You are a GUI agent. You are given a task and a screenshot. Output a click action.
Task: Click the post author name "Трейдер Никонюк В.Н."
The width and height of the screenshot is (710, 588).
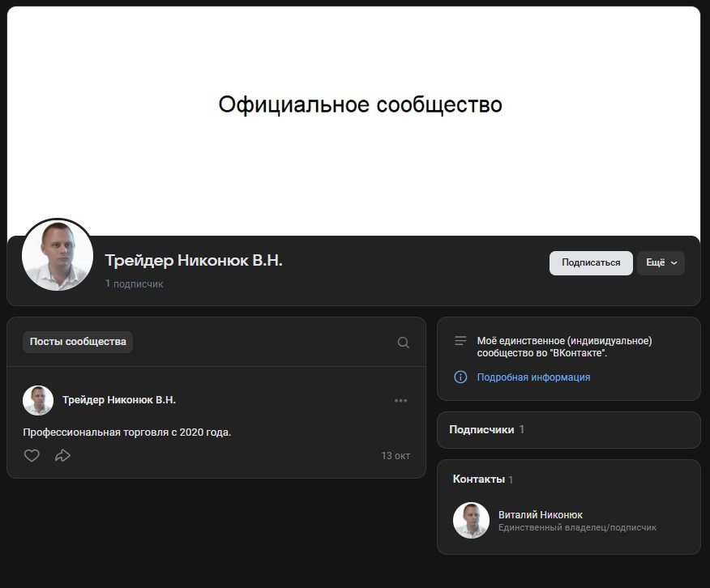[x=119, y=400]
